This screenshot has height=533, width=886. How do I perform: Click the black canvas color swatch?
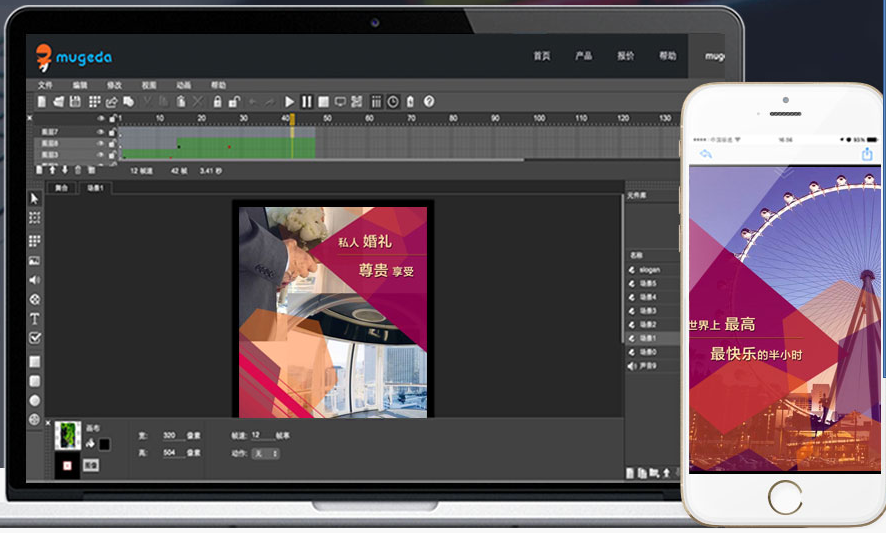point(104,444)
